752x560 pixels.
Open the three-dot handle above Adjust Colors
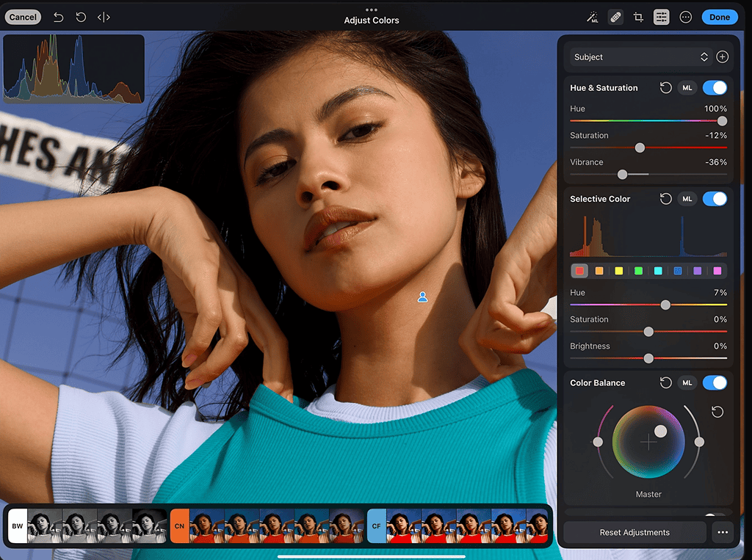coord(371,10)
